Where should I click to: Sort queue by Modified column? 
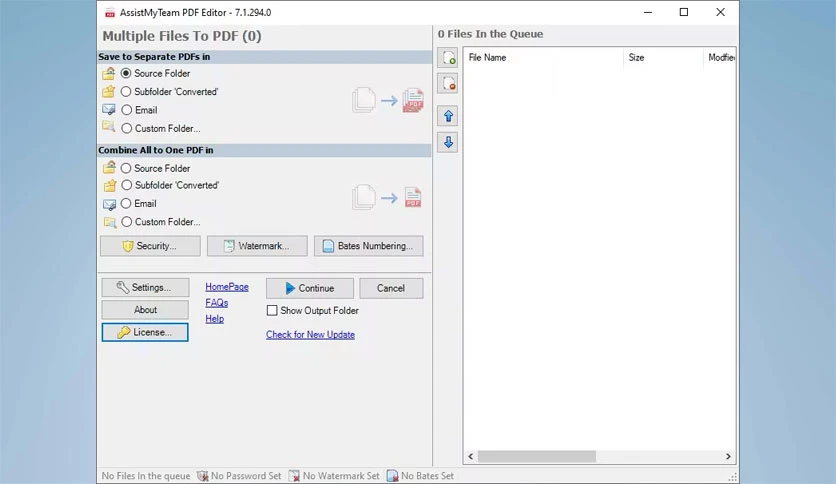click(x=720, y=58)
